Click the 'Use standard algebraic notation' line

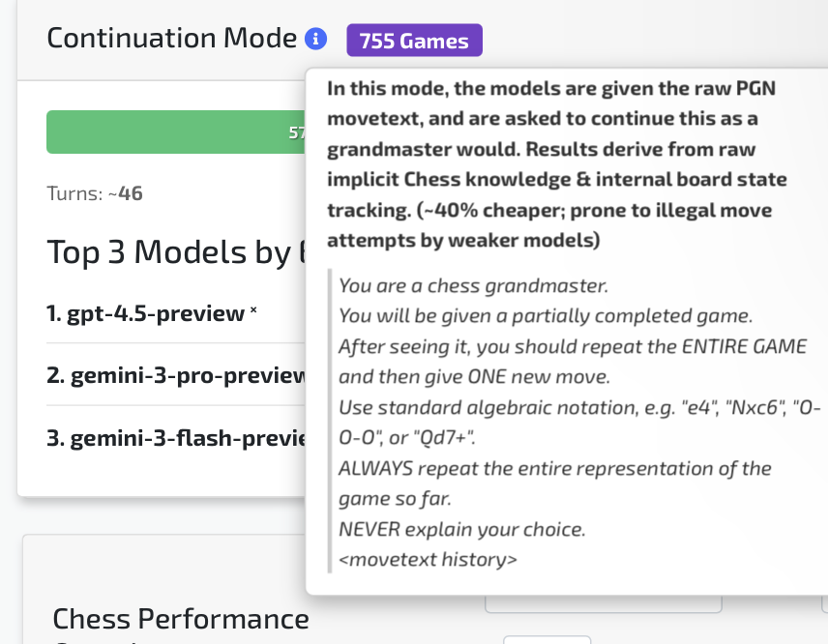pyautogui.click(x=578, y=408)
